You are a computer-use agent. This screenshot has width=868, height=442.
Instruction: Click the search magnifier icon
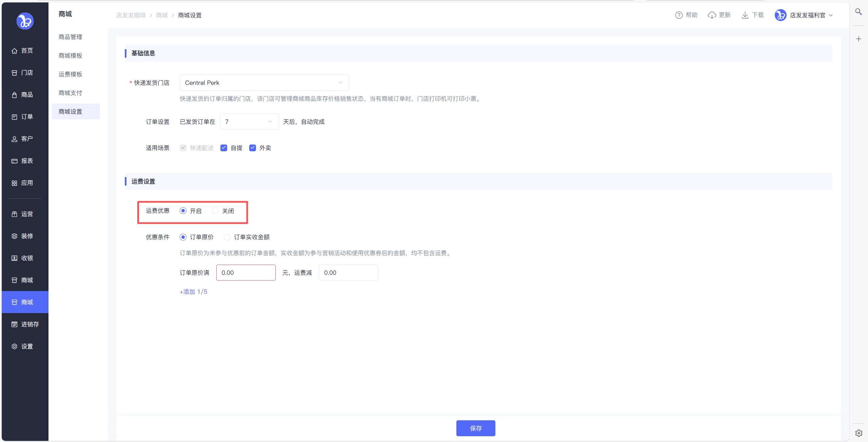858,12
